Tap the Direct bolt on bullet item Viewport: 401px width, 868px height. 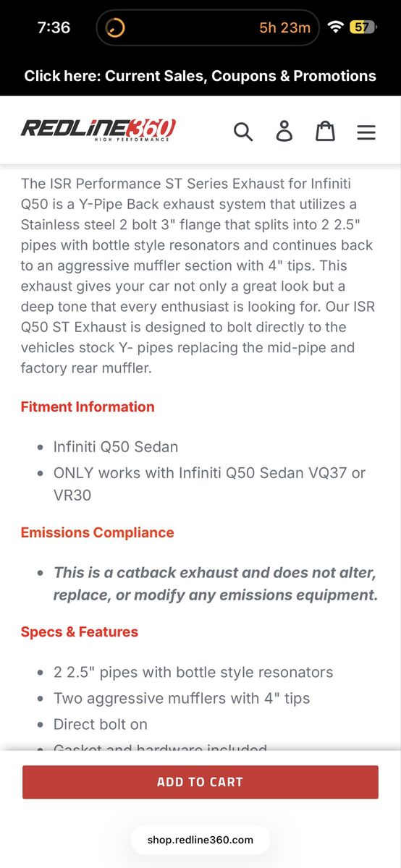coord(101,724)
